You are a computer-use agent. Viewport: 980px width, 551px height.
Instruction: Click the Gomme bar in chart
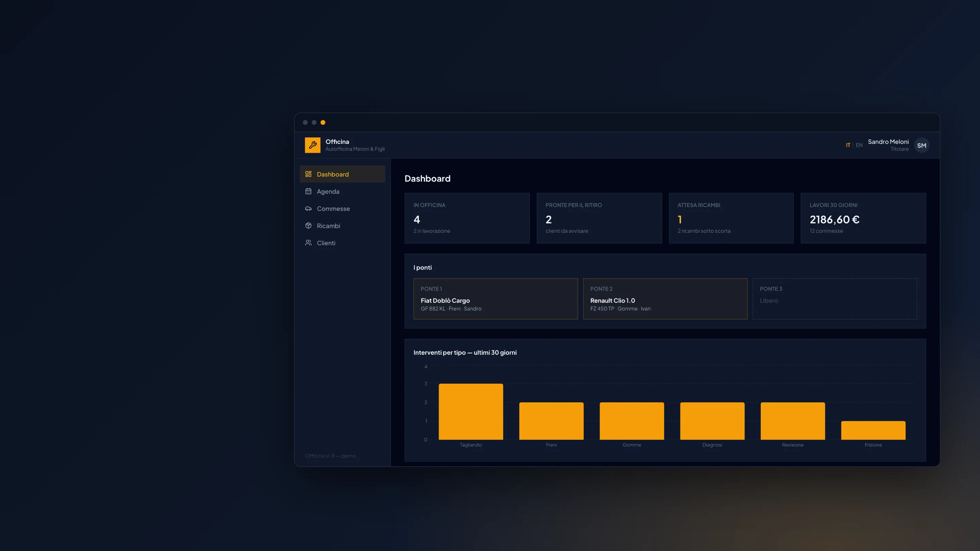pyautogui.click(x=632, y=421)
